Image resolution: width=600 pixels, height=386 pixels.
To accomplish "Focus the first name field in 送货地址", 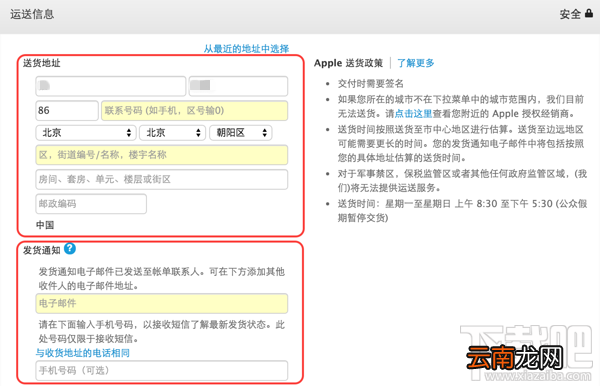I will (x=238, y=86).
